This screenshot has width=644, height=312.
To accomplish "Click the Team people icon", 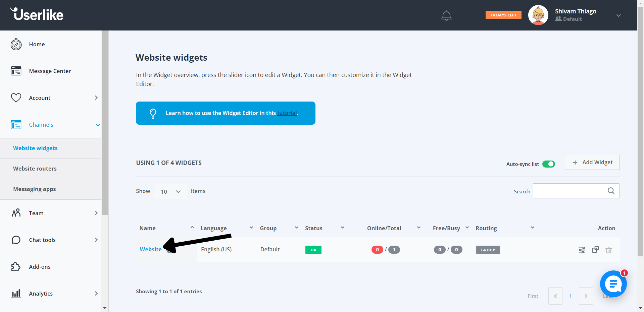I will pyautogui.click(x=16, y=213).
